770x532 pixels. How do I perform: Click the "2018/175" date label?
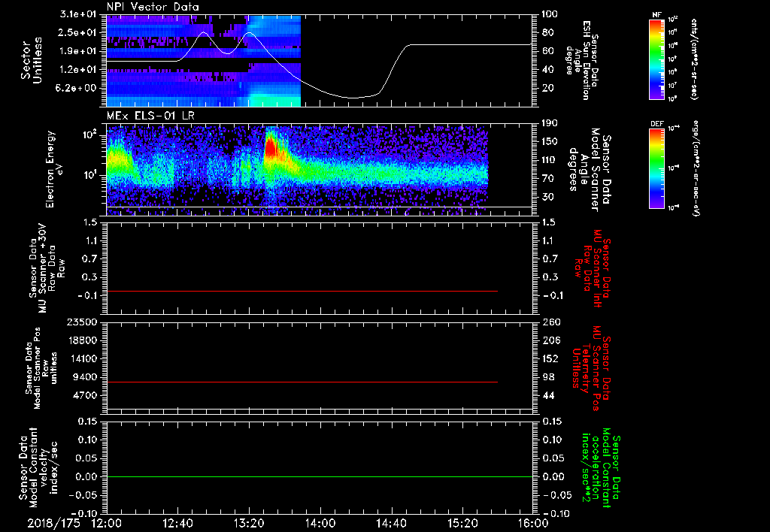click(x=53, y=523)
